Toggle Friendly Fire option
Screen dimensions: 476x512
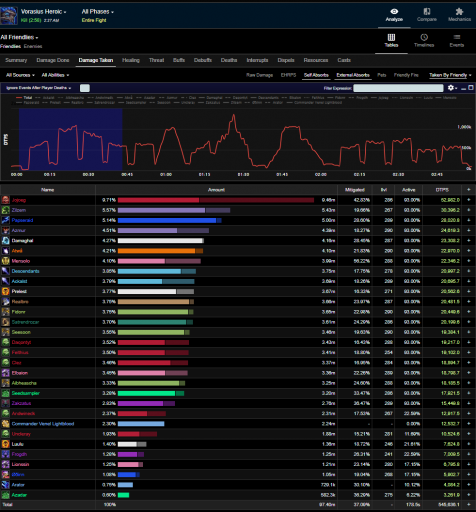click(x=406, y=75)
